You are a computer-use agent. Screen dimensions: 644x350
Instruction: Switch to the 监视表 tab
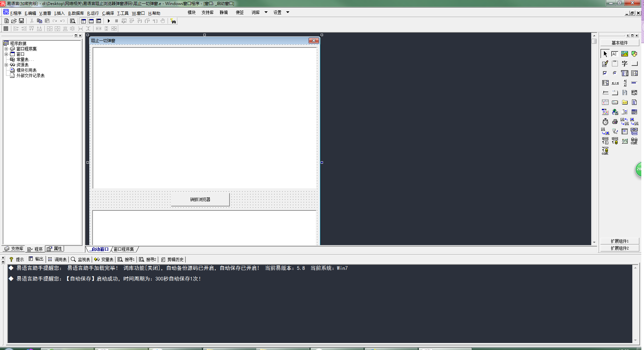point(80,259)
